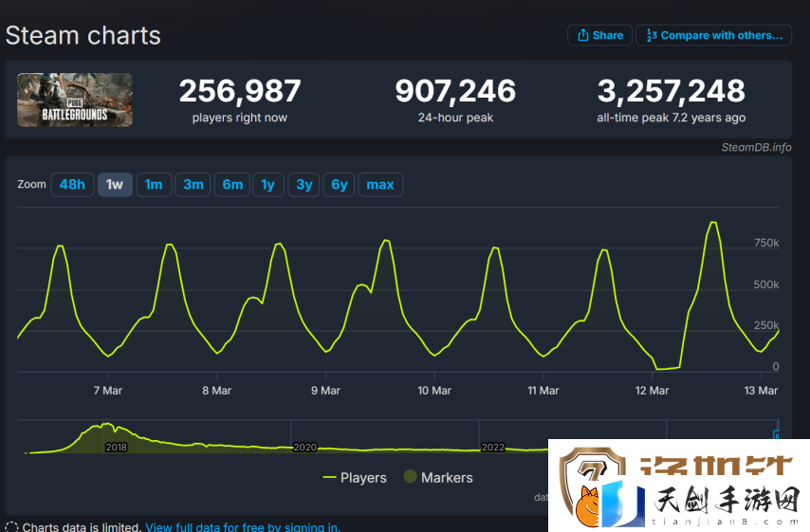Screen dimensions: 810x532
Task: Show max time range
Action: pyautogui.click(x=380, y=184)
